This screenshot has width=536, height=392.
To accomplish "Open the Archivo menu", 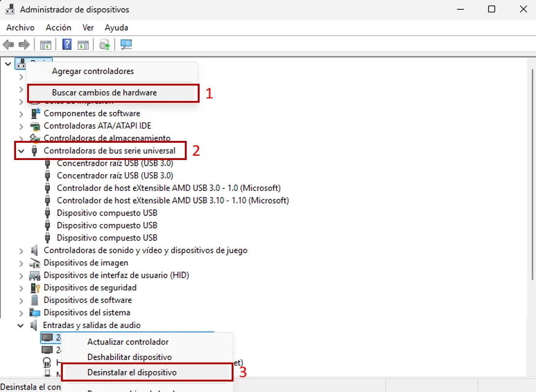I will [x=20, y=28].
